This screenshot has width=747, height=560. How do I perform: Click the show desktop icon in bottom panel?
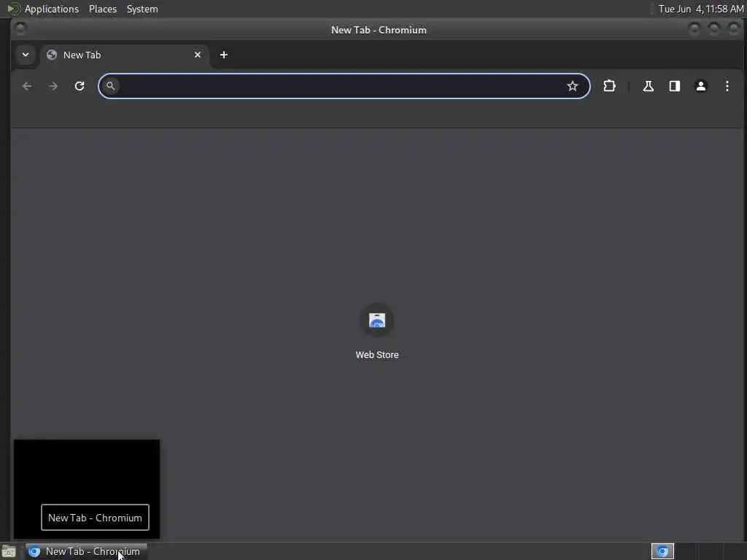point(9,552)
